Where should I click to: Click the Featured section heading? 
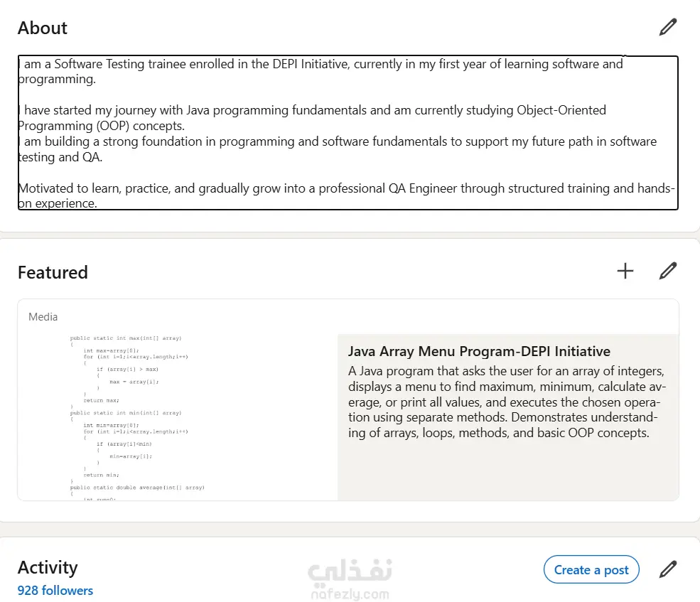coord(53,272)
